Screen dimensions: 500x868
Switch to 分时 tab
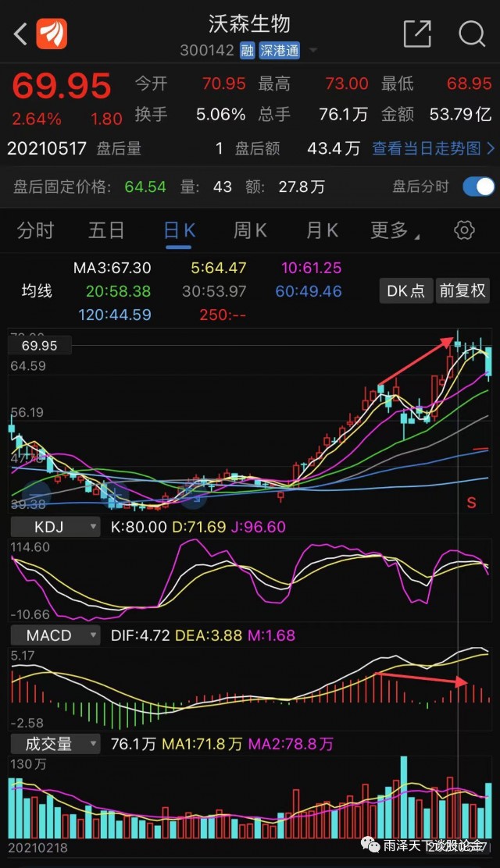[x=35, y=230]
